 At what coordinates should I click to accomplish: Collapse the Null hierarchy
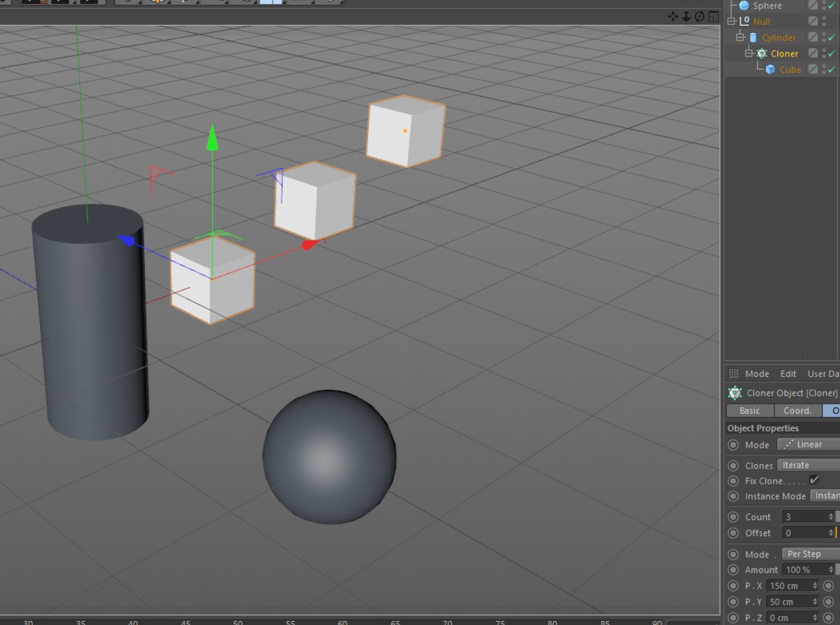(x=732, y=22)
